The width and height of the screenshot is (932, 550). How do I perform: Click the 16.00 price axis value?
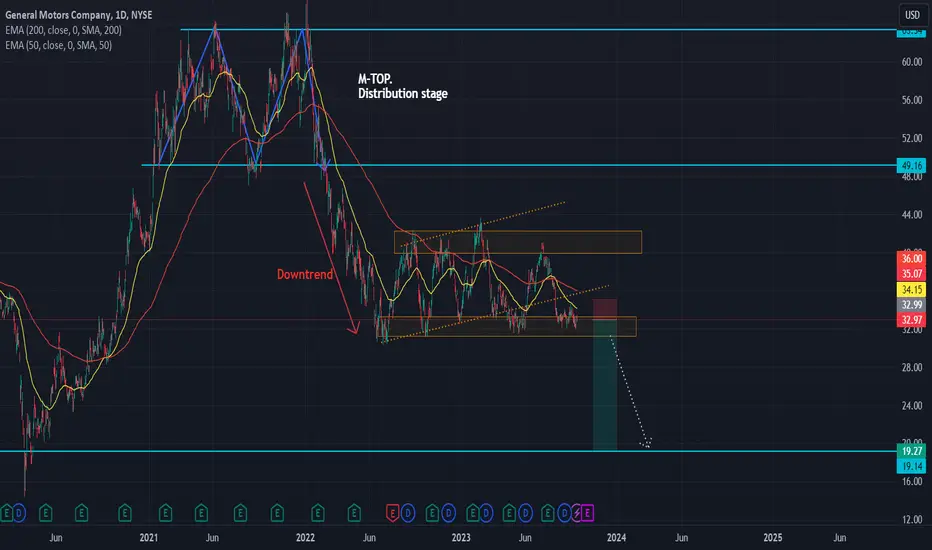911,482
